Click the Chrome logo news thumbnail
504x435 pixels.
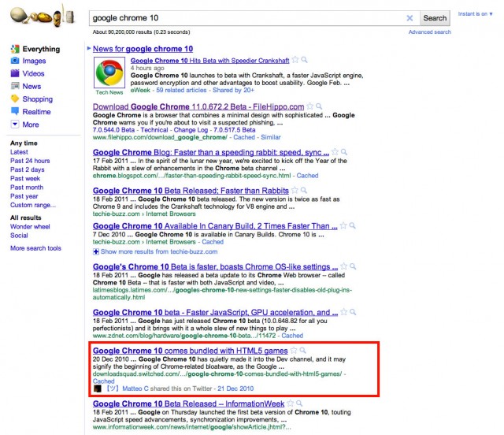coord(109,72)
